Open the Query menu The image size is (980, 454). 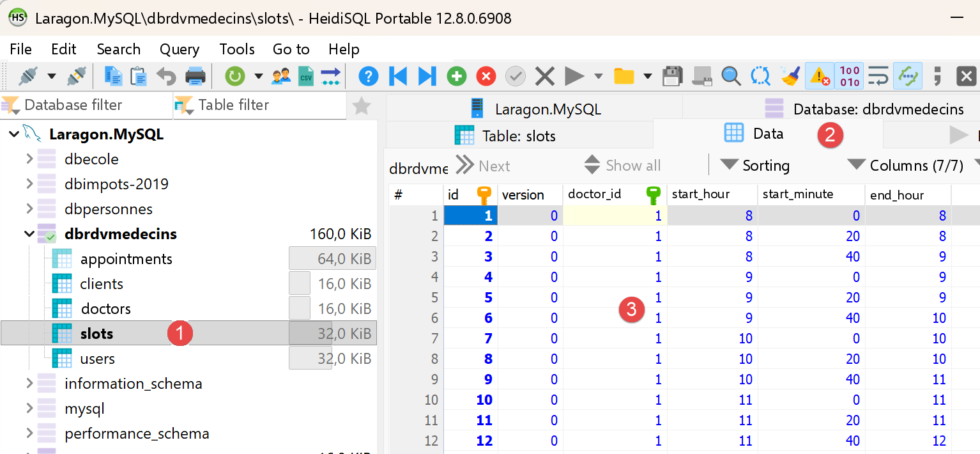tap(180, 49)
